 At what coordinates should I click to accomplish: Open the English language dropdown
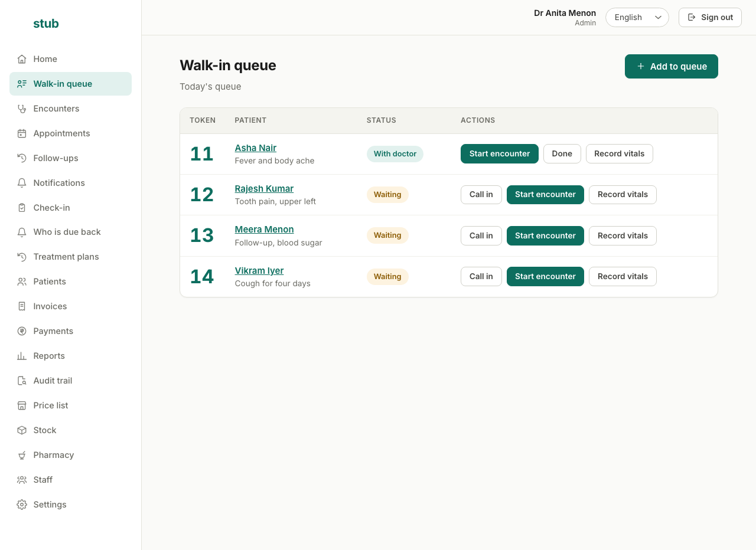tap(637, 17)
